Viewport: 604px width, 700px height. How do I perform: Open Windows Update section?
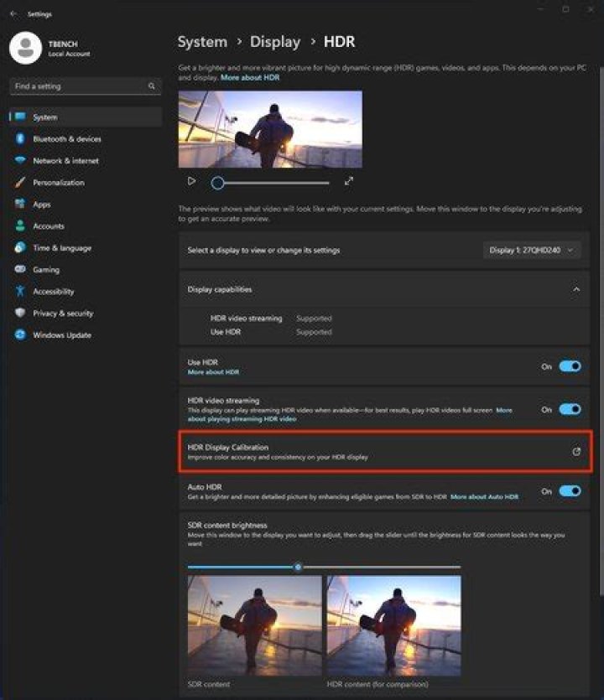62,335
